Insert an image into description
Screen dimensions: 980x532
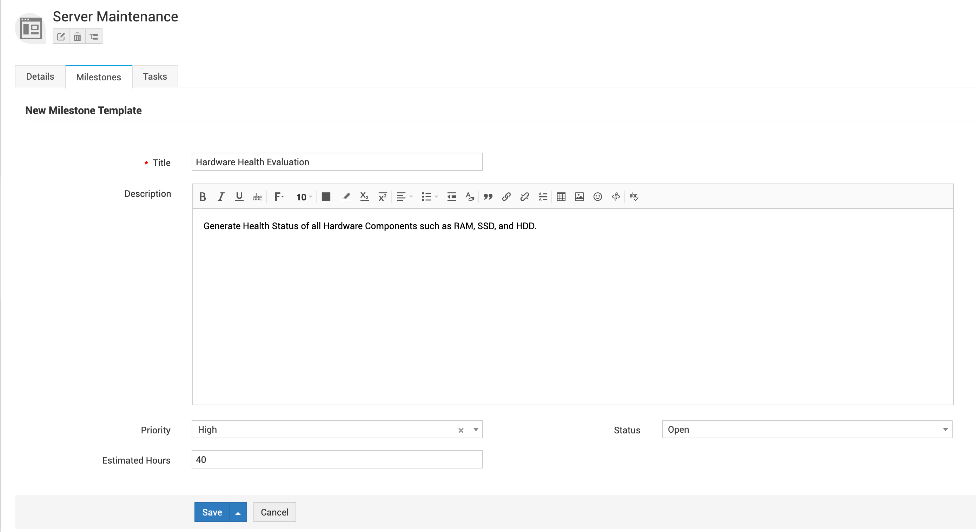click(x=579, y=197)
